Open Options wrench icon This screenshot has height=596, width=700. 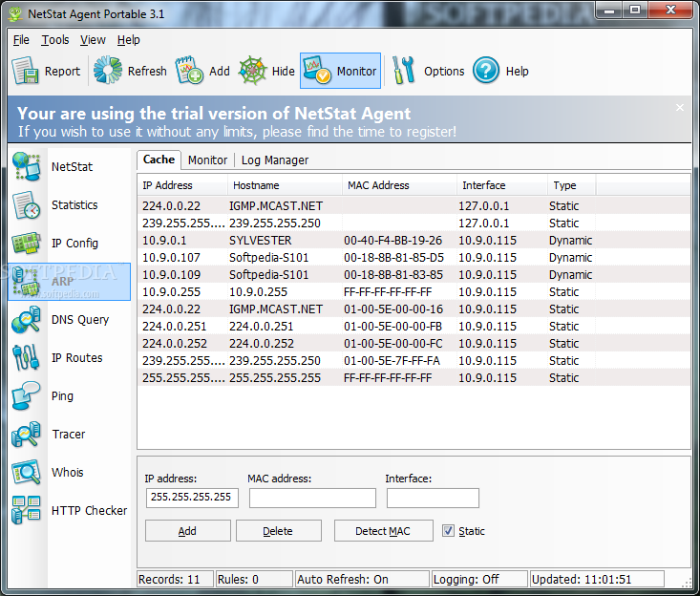[404, 70]
